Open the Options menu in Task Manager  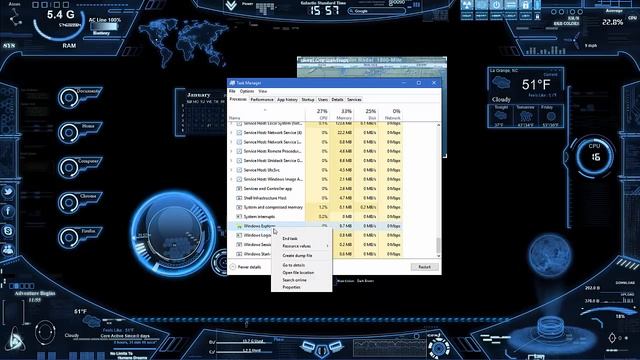[x=247, y=91]
